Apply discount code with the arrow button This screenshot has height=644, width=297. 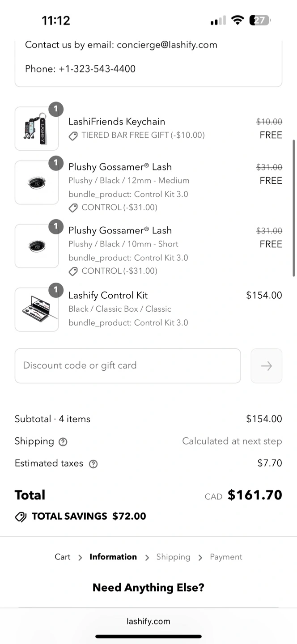coord(266,366)
